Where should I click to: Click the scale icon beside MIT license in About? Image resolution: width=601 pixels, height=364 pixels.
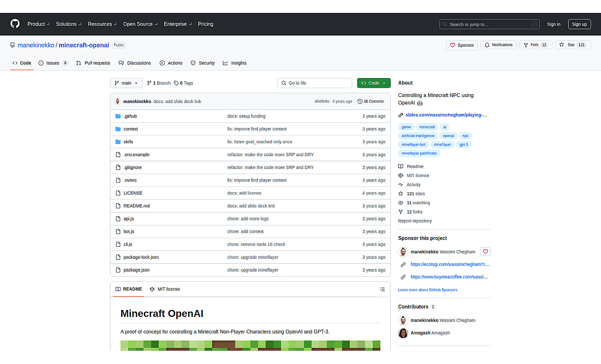401,176
